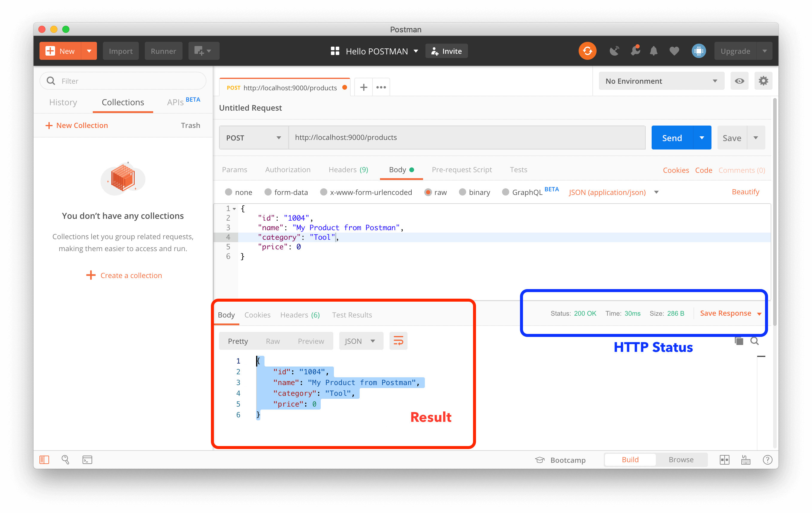Viewport: 812px width, 513px height.
Task: Click the heart icon in header
Action: point(674,51)
